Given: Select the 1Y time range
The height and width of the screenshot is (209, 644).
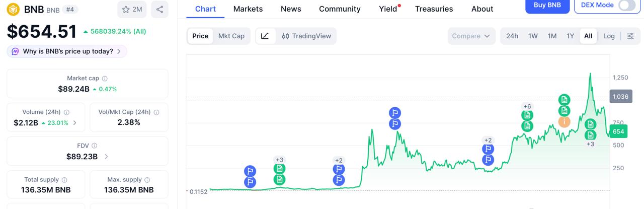Looking at the screenshot, I should pos(570,36).
